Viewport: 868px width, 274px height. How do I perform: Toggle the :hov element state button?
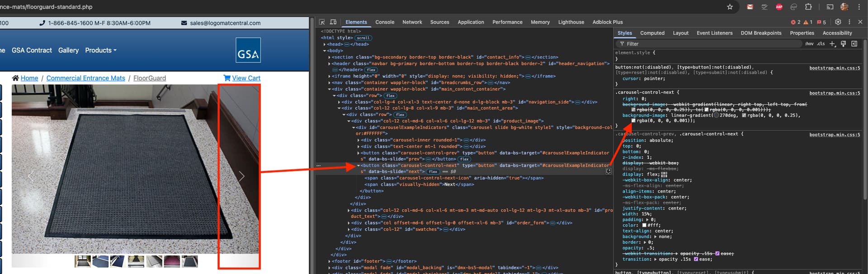[x=809, y=44]
